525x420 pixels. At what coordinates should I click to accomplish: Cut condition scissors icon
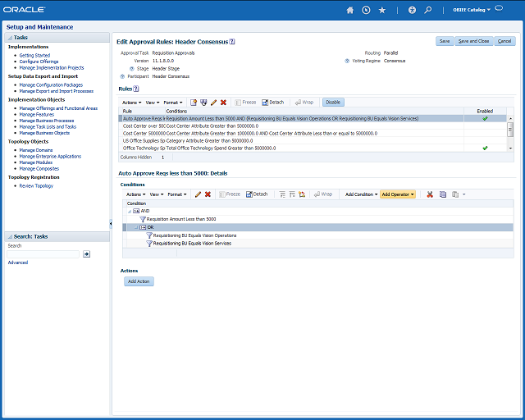[x=430, y=194]
